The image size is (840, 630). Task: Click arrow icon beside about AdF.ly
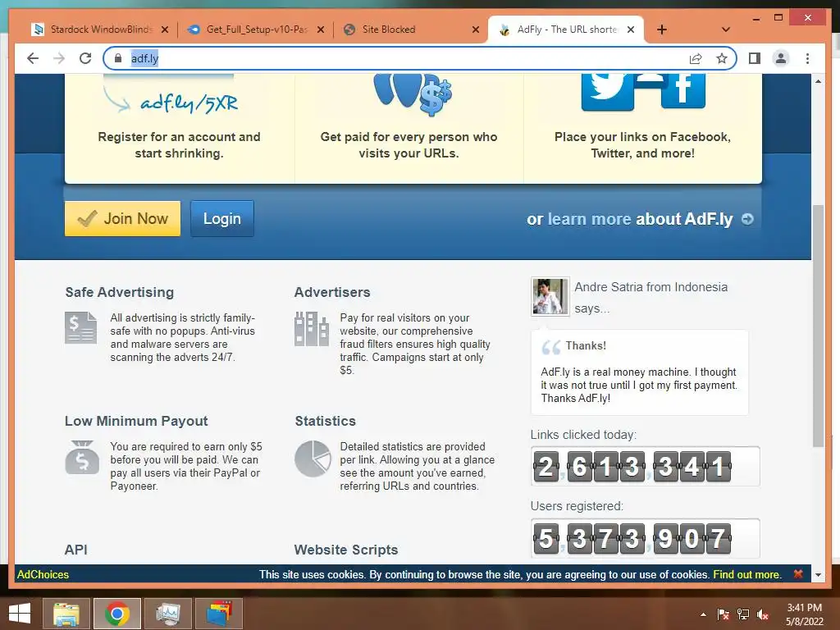pos(747,219)
